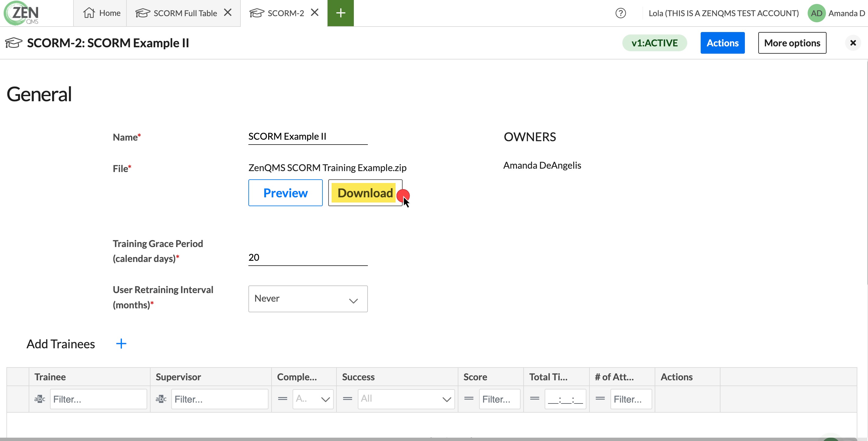Click the Trainee filter abc text icon

click(39, 399)
